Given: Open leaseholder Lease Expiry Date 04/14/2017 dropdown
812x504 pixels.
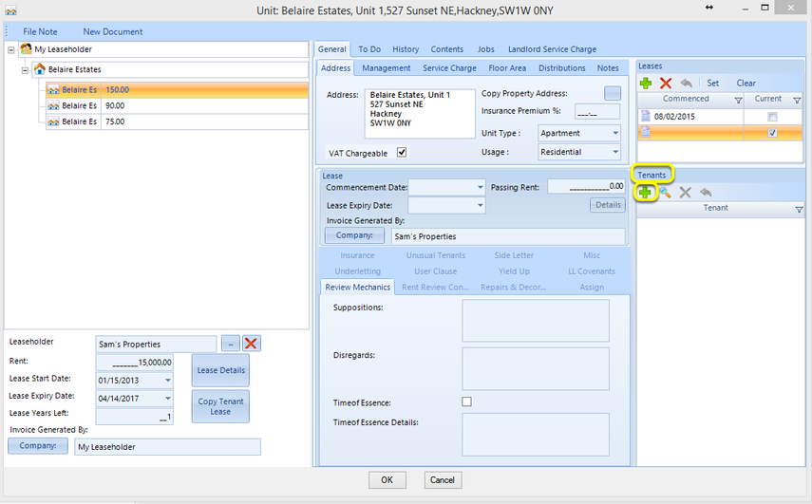Looking at the screenshot, I should point(168,399).
